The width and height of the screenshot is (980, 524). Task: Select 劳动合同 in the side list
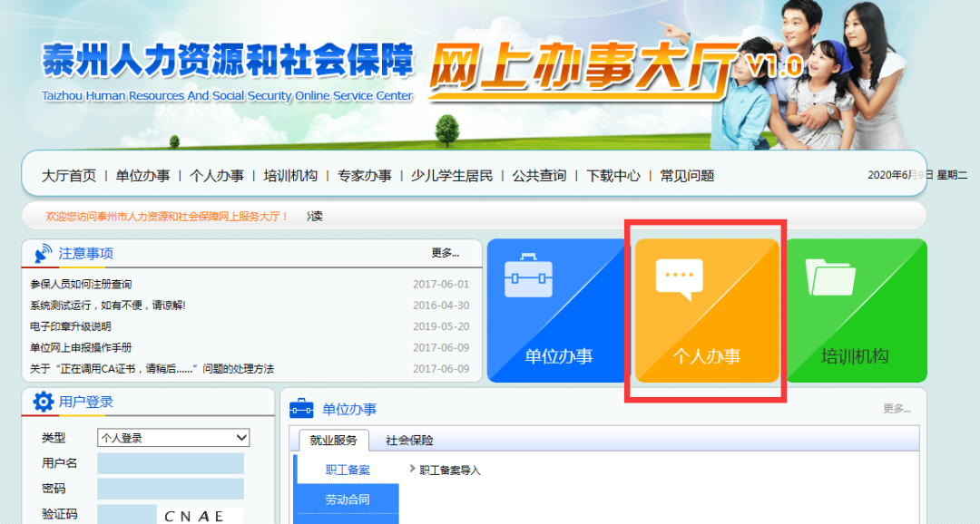pyautogui.click(x=347, y=500)
